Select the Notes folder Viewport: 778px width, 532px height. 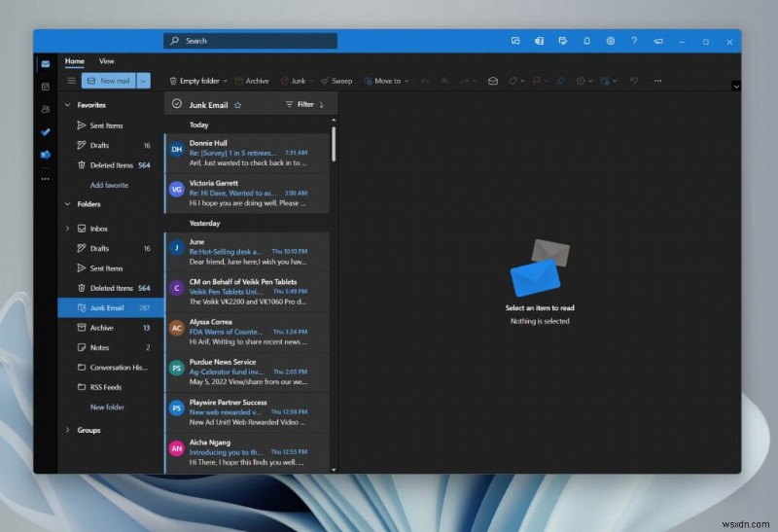point(111,348)
